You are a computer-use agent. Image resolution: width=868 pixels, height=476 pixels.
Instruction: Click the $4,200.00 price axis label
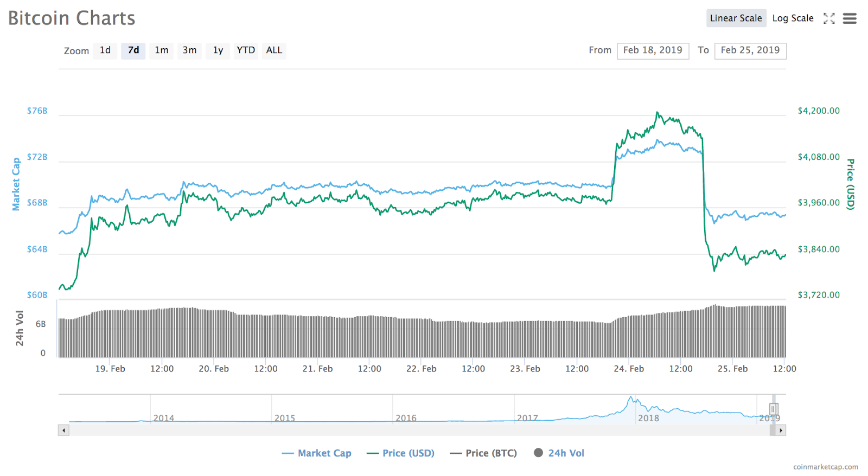pyautogui.click(x=819, y=111)
